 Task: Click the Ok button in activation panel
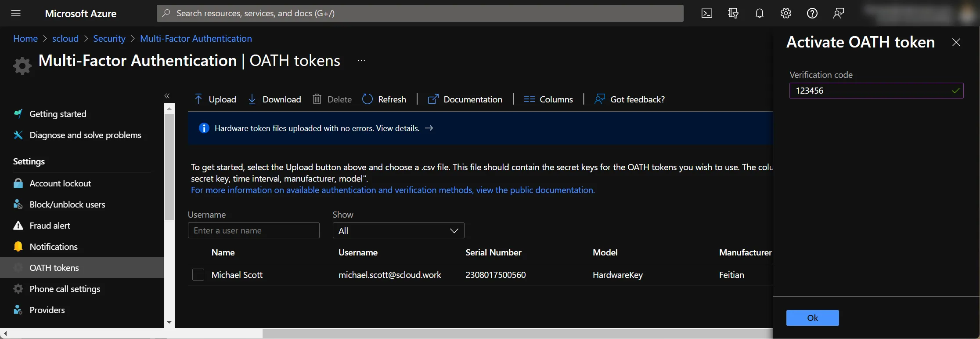tap(812, 318)
